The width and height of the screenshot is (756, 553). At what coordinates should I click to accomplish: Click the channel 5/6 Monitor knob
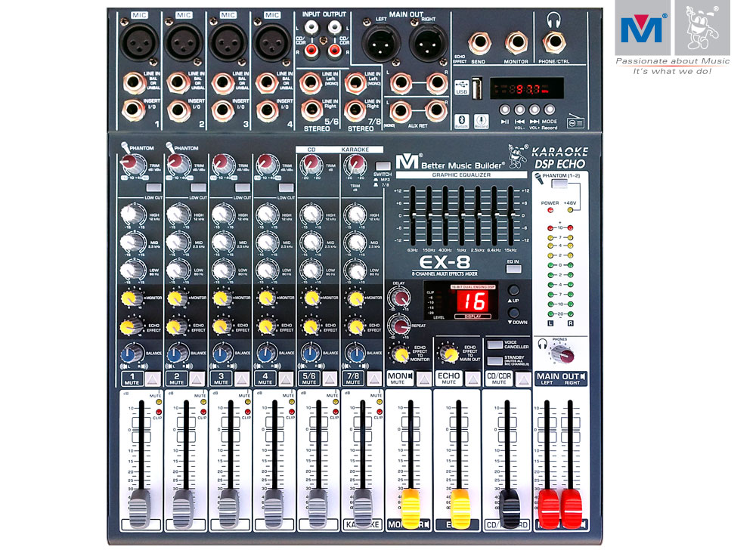pos(311,298)
